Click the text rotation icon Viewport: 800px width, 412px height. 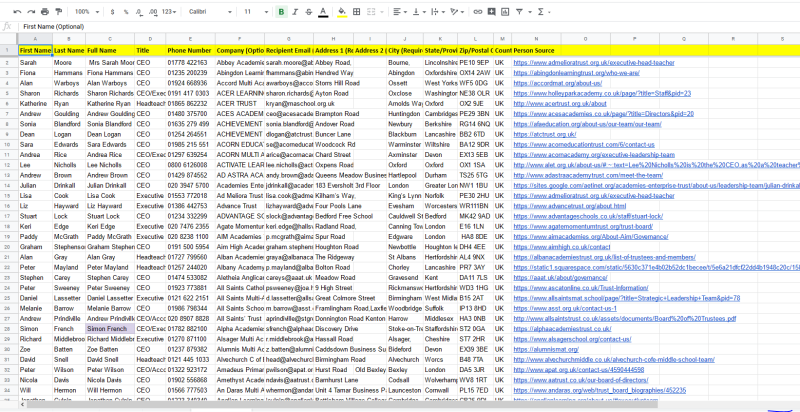pos(454,12)
